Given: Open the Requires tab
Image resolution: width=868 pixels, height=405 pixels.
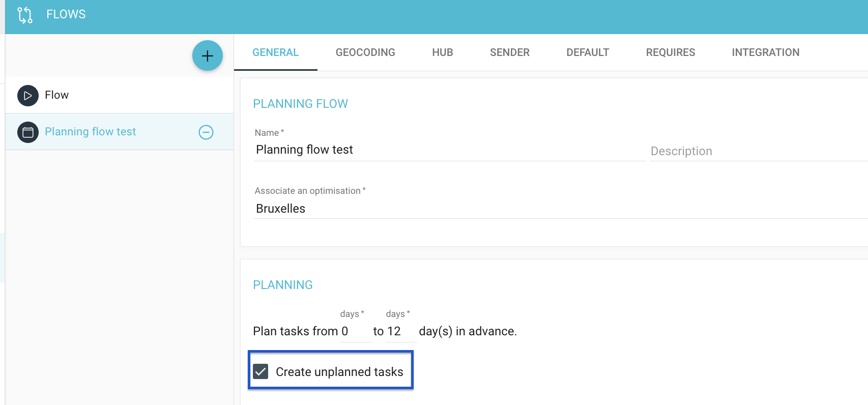Looking at the screenshot, I should point(671,52).
